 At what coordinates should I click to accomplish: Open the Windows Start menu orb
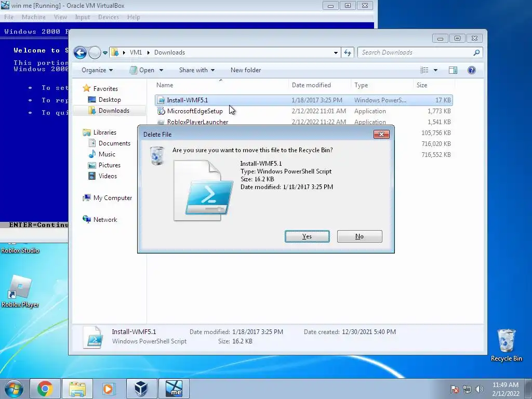[14, 389]
